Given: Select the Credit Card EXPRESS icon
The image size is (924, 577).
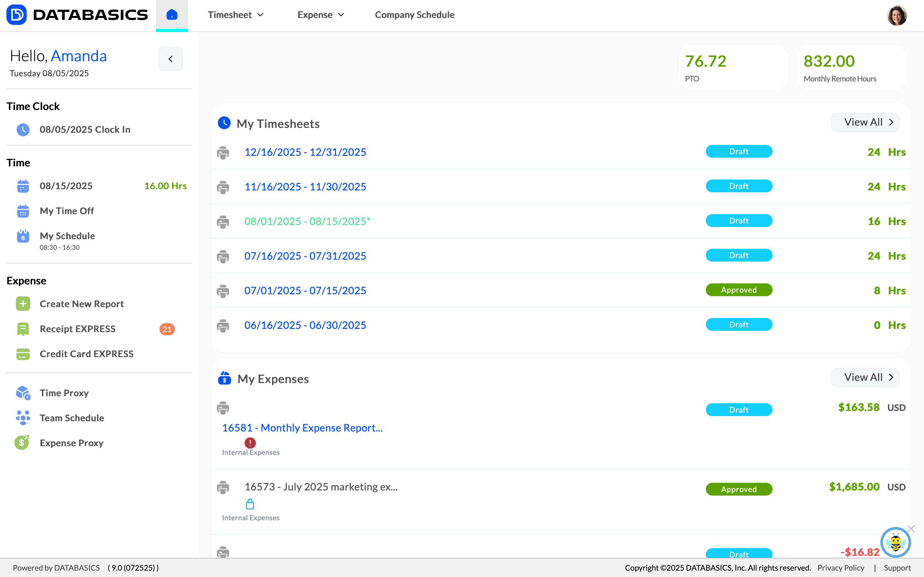Looking at the screenshot, I should coord(23,354).
